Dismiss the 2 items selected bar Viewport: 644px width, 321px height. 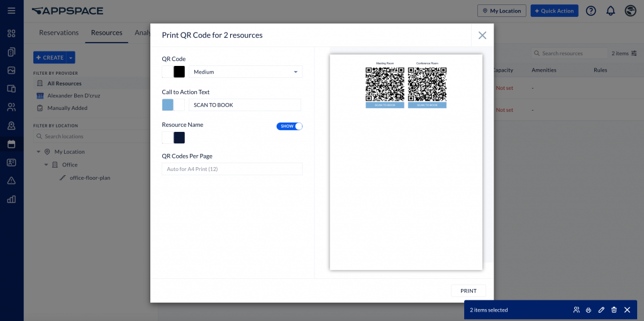(627, 310)
